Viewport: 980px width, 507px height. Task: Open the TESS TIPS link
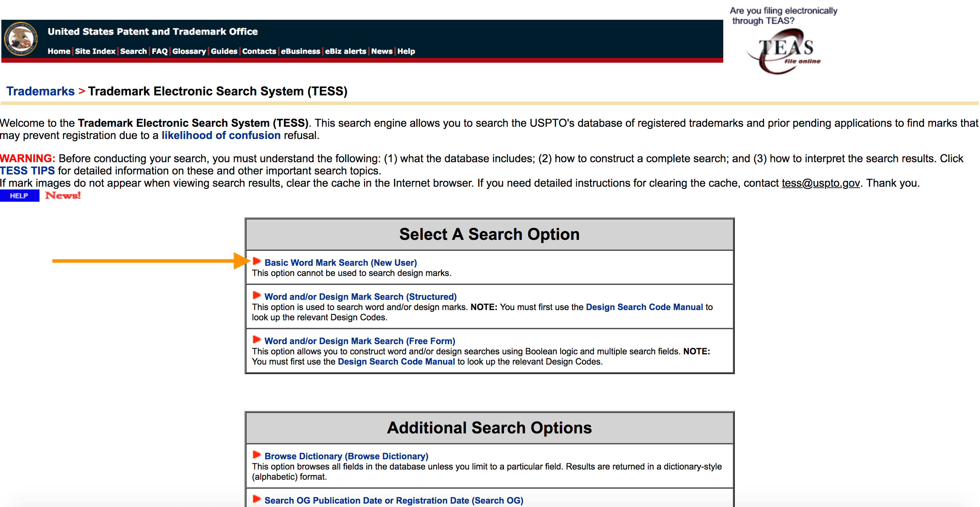tap(27, 171)
